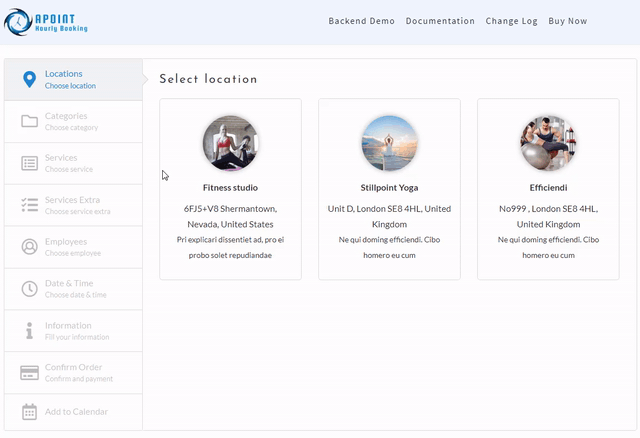The width and height of the screenshot is (640, 438).
Task: Click the Services list icon
Action: 29,163
